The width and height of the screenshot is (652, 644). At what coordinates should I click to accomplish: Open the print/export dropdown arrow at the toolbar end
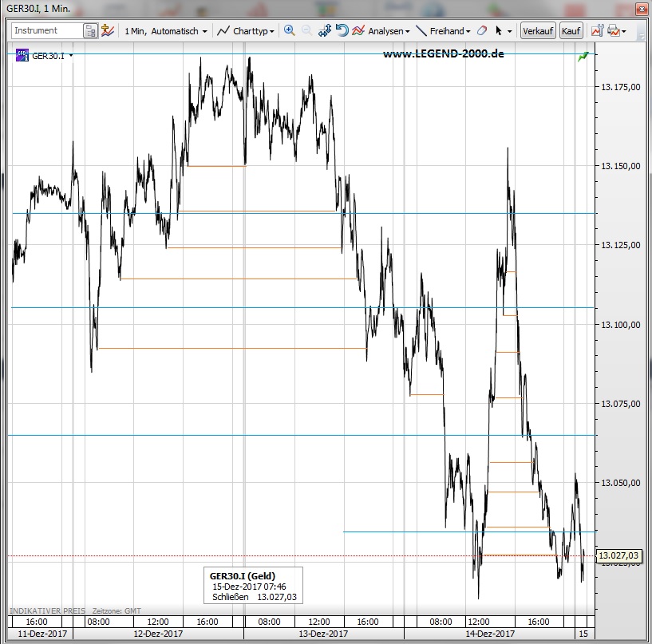[623, 32]
